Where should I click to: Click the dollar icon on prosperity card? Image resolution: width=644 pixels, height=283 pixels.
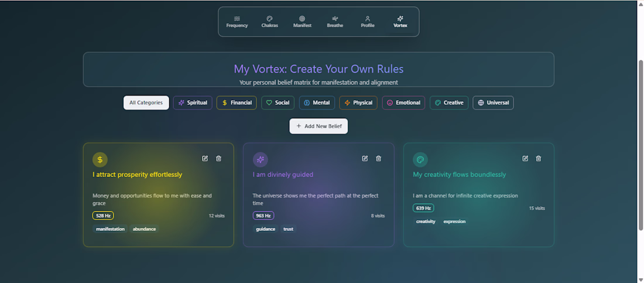pyautogui.click(x=100, y=159)
